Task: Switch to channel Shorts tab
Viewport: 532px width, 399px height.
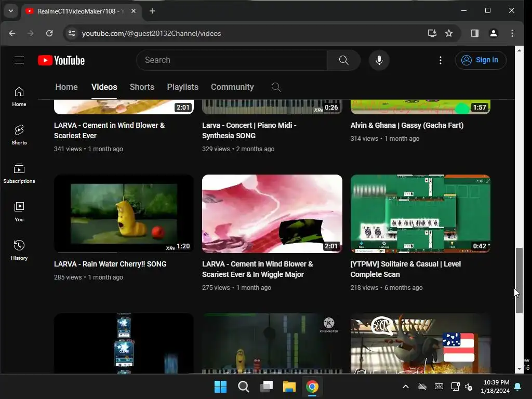Action: coord(142,87)
